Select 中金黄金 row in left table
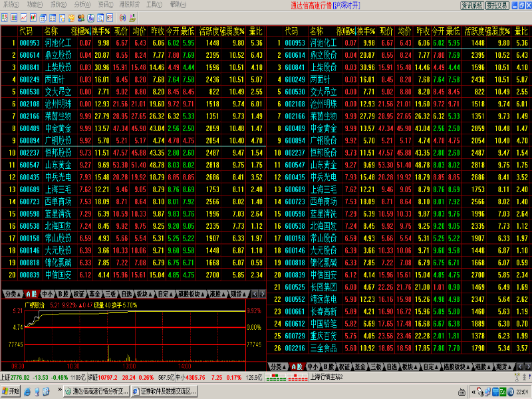This screenshot has height=399, width=532. pos(134,128)
